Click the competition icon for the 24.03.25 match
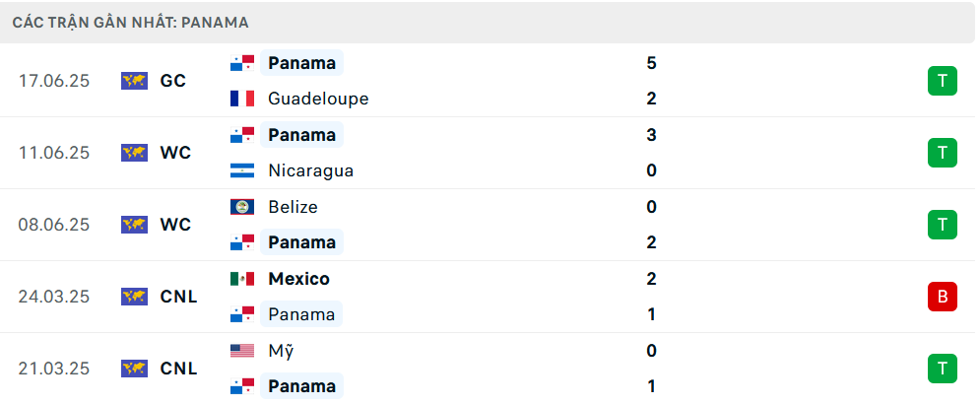The image size is (980, 404). tap(134, 297)
